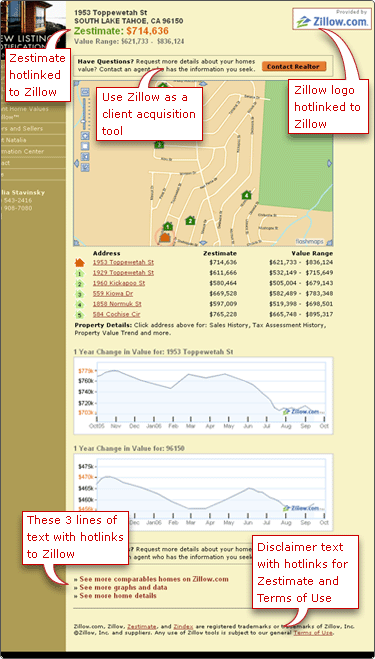Click the 96150 zip value chart
The height and width of the screenshot is (659, 375).
pyautogui.click(x=203, y=492)
